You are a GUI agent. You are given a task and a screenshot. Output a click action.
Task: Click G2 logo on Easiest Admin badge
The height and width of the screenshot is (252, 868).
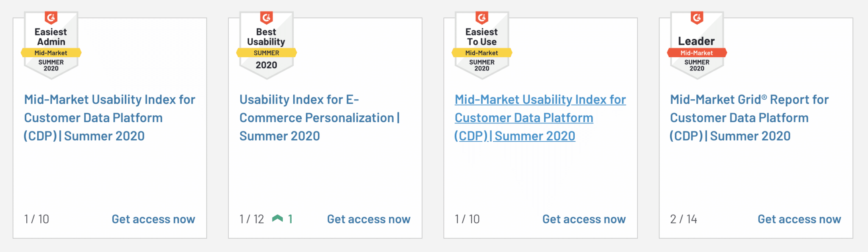click(x=51, y=18)
